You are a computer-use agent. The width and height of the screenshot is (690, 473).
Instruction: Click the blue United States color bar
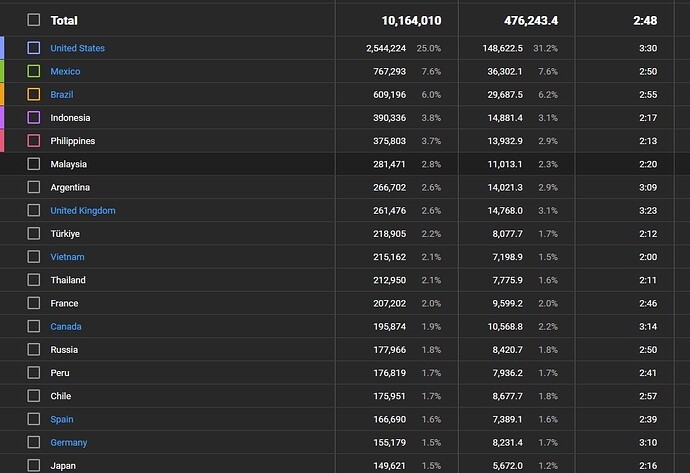pyautogui.click(x=3, y=48)
